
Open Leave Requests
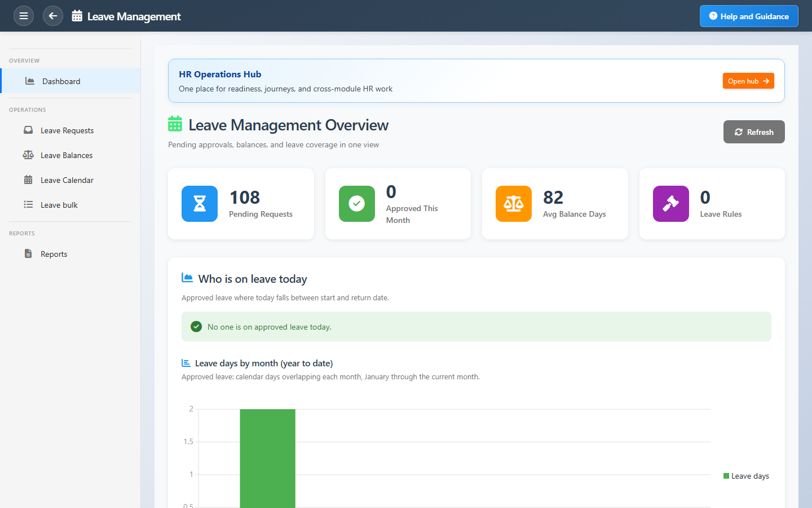click(70, 130)
